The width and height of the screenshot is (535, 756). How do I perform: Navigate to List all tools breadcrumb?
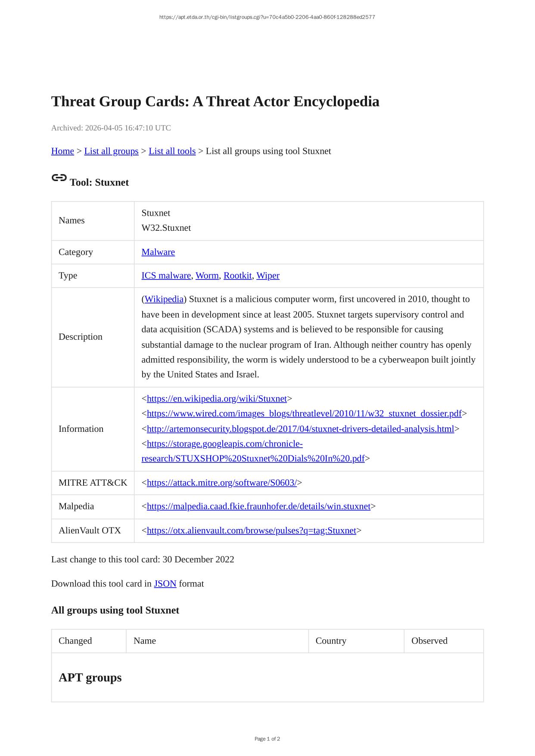click(x=172, y=151)
